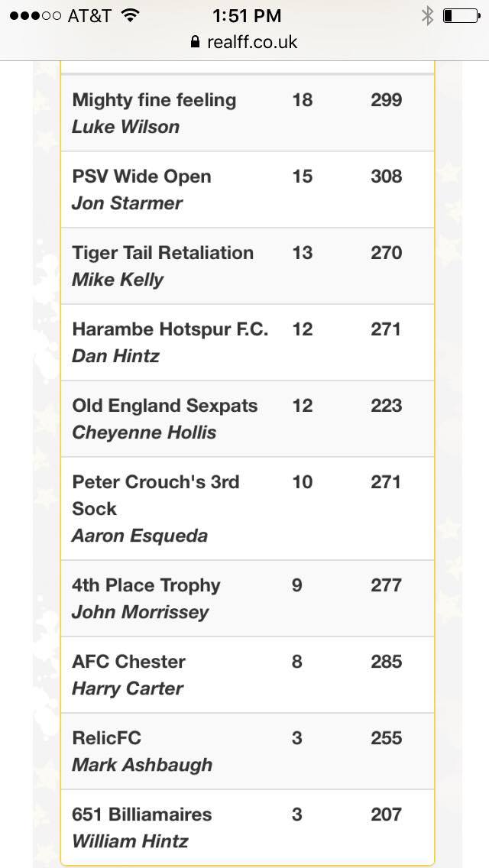Image resolution: width=489 pixels, height=868 pixels.
Task: Open Old England Sexpats team
Action: click(247, 419)
